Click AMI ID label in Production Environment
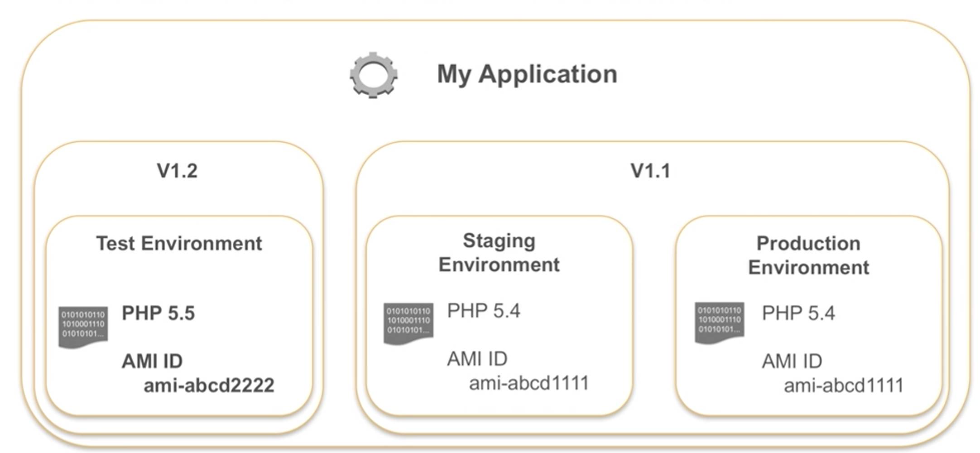Image resolution: width=980 pixels, height=453 pixels. coord(792,361)
